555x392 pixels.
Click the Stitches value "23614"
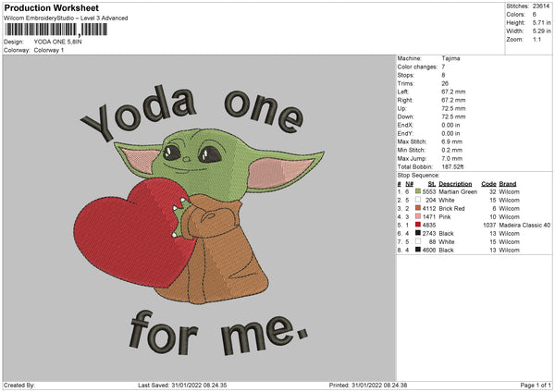click(x=541, y=6)
